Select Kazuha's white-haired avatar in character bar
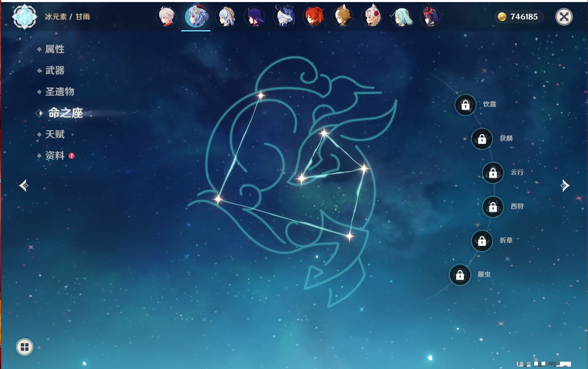The height and width of the screenshot is (369, 588). pyautogui.click(x=167, y=17)
